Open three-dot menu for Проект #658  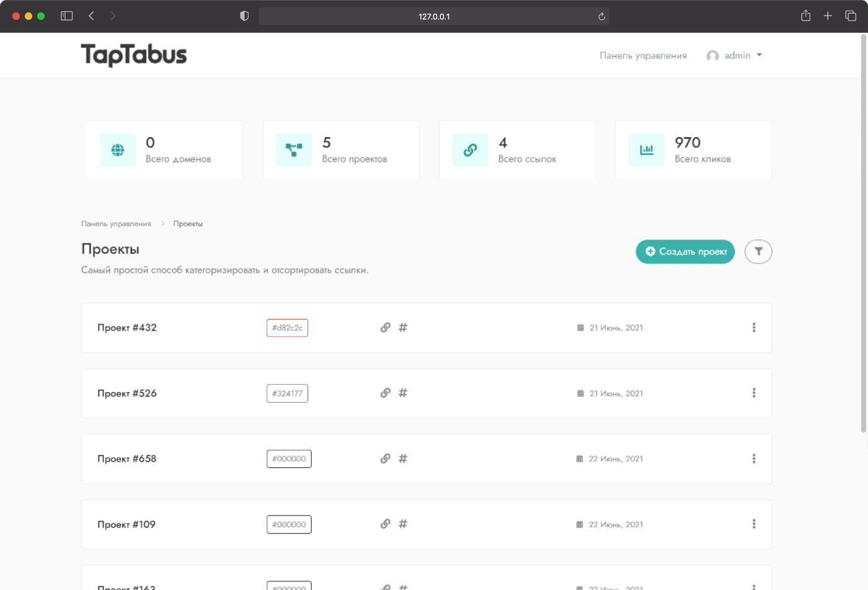(x=754, y=458)
